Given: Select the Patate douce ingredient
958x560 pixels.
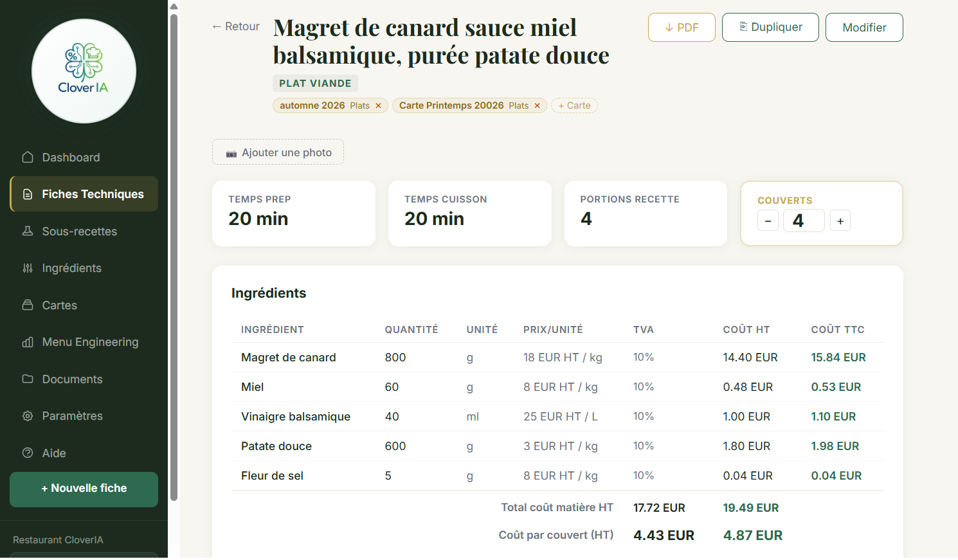Looking at the screenshot, I should 276,446.
